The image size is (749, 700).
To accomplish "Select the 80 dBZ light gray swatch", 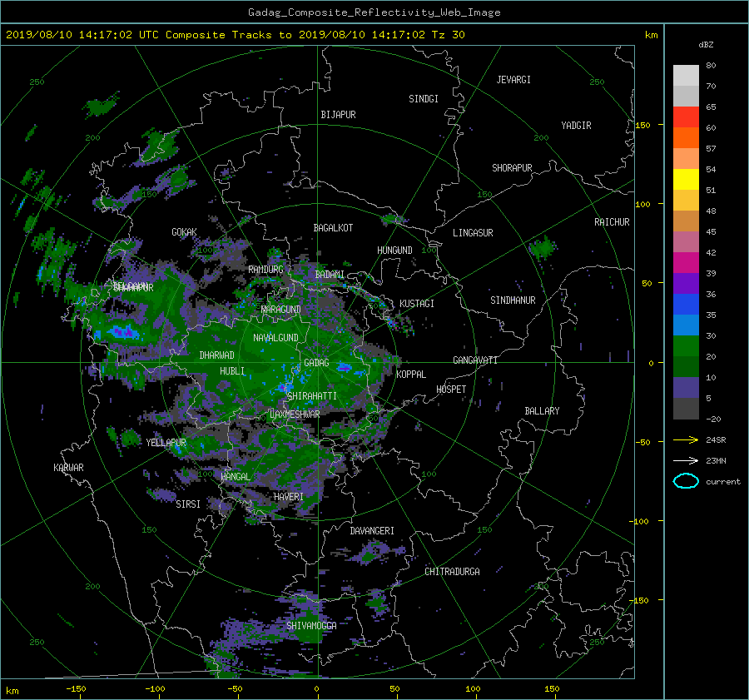I will tap(686, 75).
